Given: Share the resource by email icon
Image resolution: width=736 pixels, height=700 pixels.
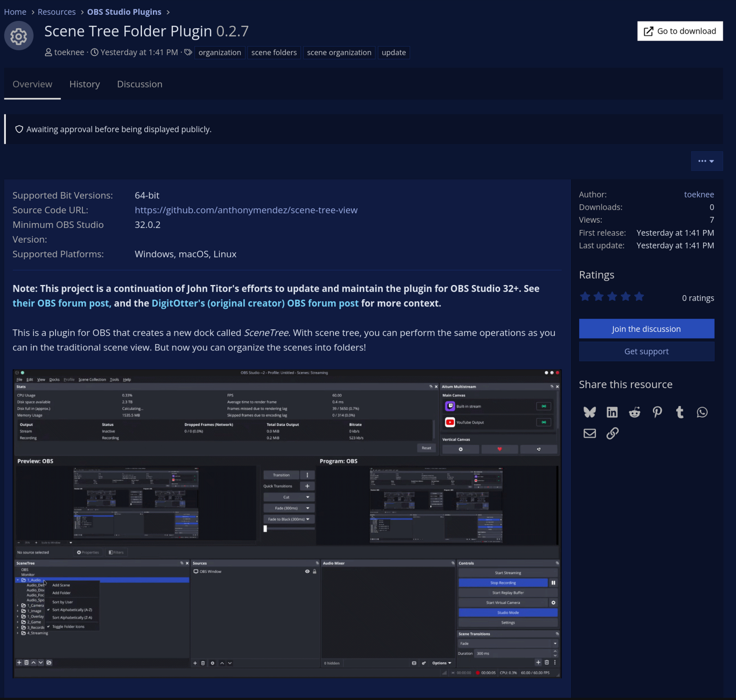Looking at the screenshot, I should click(589, 433).
